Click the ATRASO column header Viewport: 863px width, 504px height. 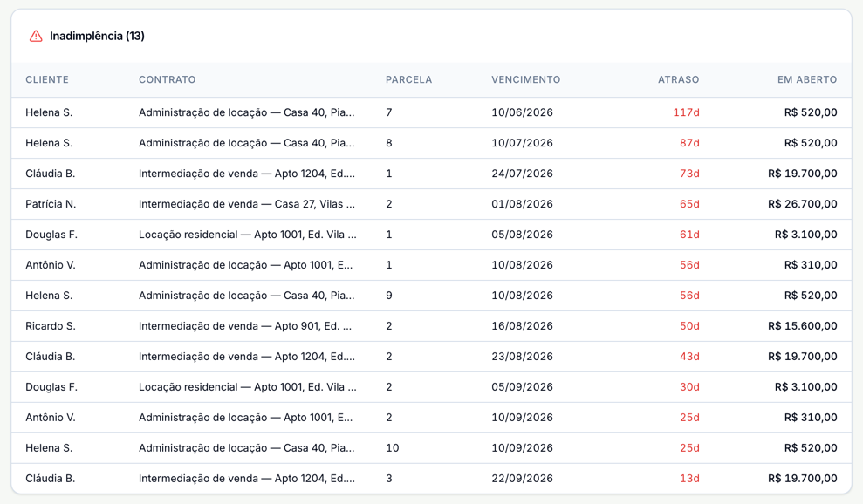click(678, 79)
